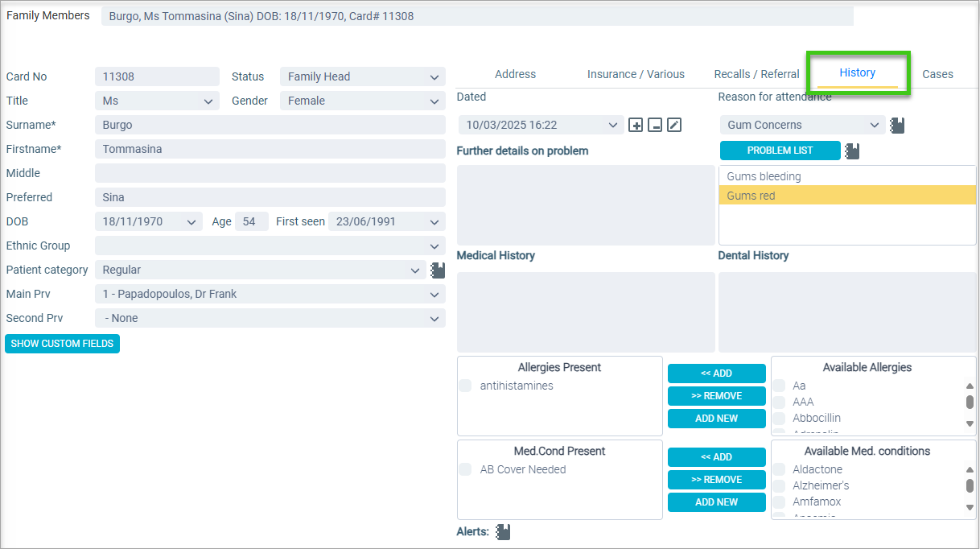Open notebook icon beside Patient category
980x549 pixels.
pos(438,270)
